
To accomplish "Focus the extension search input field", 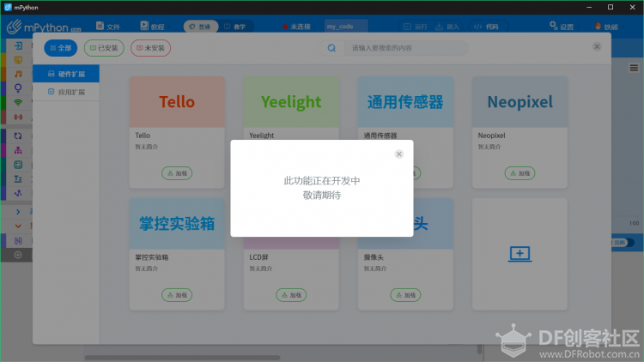I will click(405, 48).
